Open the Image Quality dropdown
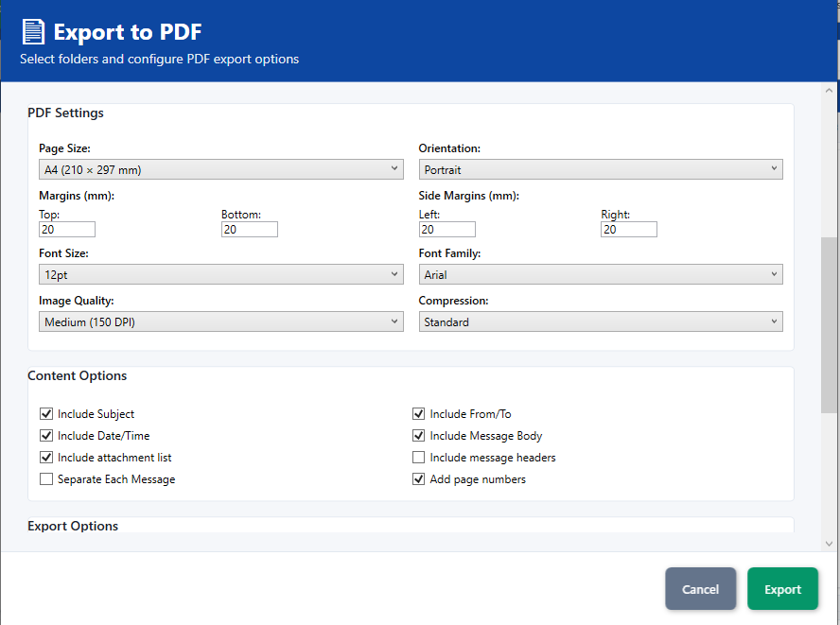 coord(220,321)
